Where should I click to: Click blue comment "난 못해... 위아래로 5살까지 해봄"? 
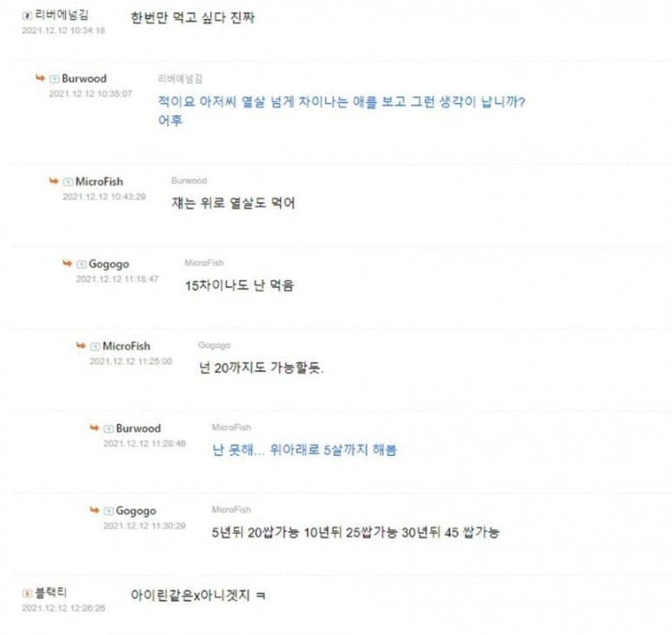tap(304, 450)
